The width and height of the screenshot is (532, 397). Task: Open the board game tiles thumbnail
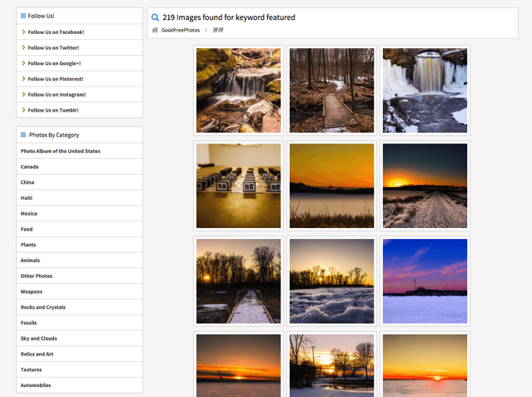[238, 186]
